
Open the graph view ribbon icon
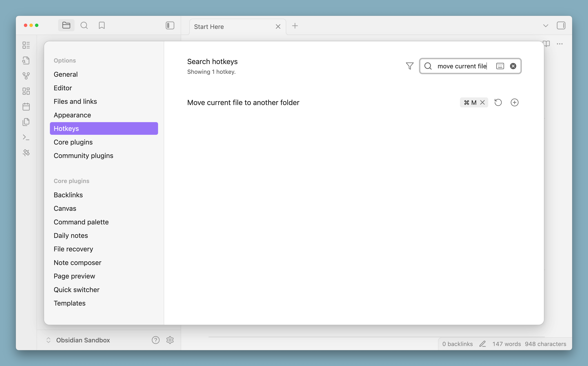coord(26,76)
